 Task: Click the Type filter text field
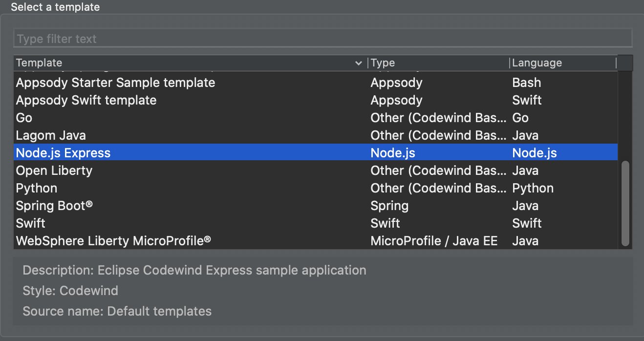322,39
